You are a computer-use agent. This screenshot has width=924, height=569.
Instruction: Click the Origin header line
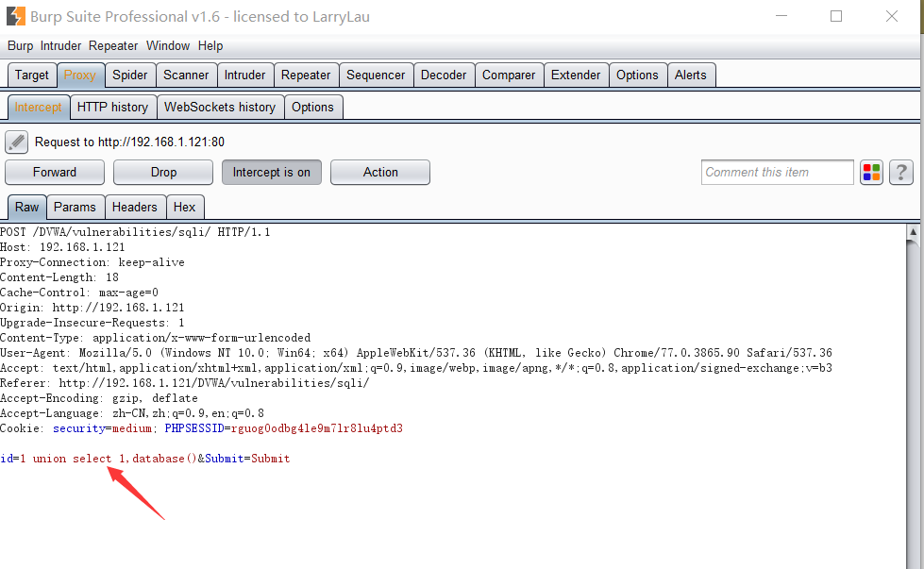pos(92,308)
